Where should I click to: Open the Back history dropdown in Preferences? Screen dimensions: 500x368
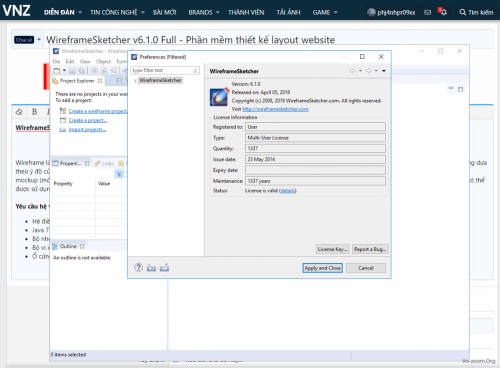tap(360, 71)
